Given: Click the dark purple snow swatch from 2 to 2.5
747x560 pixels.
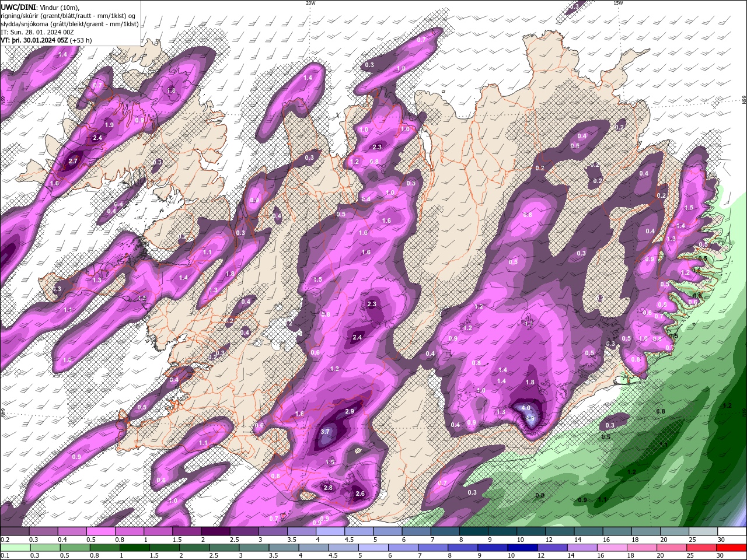Looking at the screenshot, I should pyautogui.click(x=215, y=531).
